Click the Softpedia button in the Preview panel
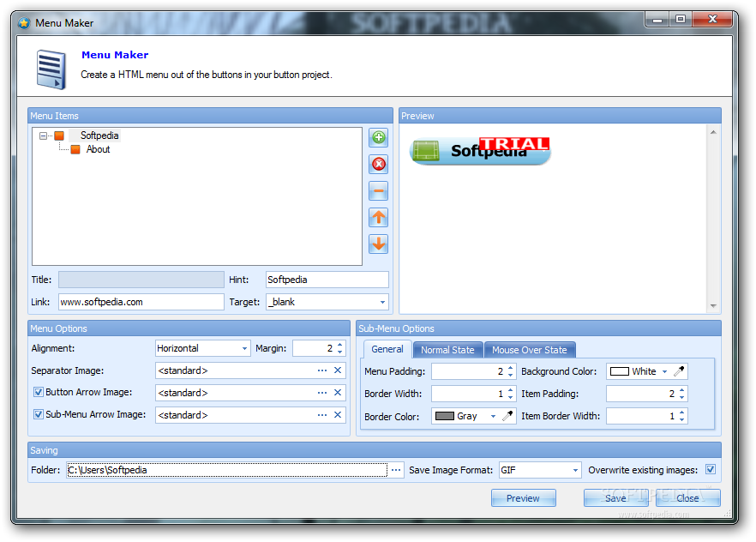756x542 pixels. (x=480, y=151)
